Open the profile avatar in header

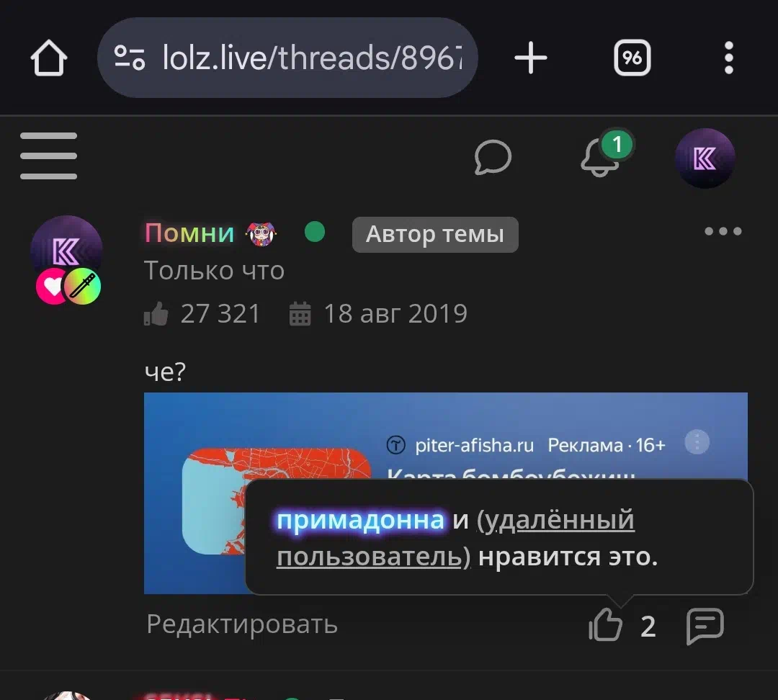click(x=705, y=158)
